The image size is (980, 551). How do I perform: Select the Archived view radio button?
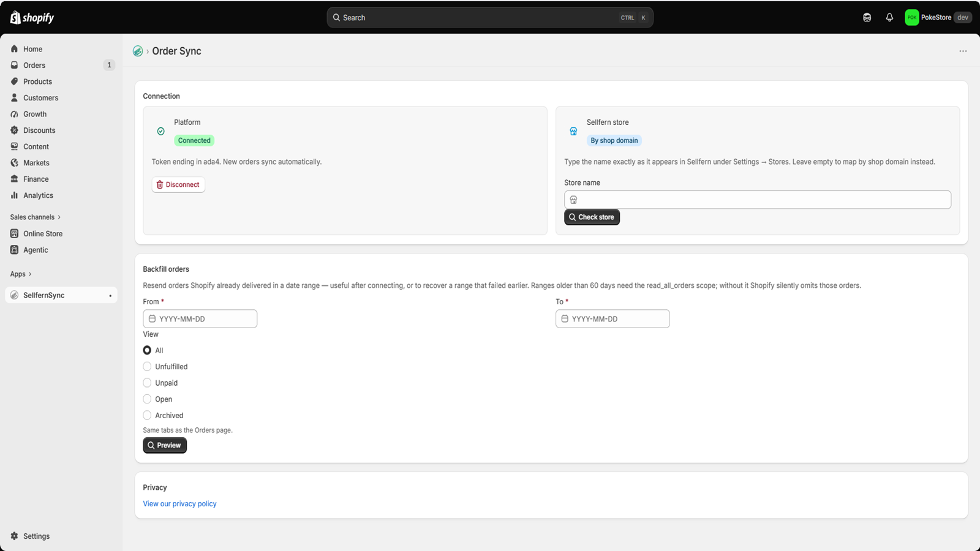[x=147, y=415]
